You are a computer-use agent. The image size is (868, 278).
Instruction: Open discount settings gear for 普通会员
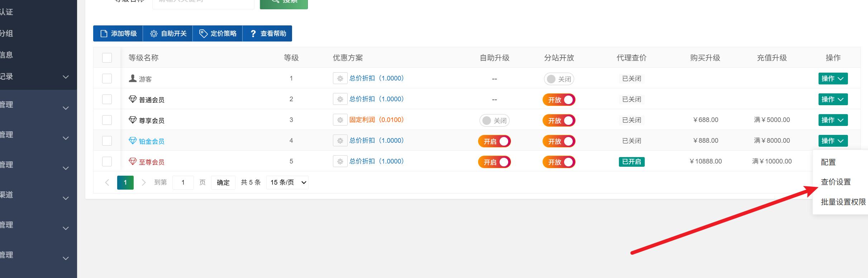point(340,99)
